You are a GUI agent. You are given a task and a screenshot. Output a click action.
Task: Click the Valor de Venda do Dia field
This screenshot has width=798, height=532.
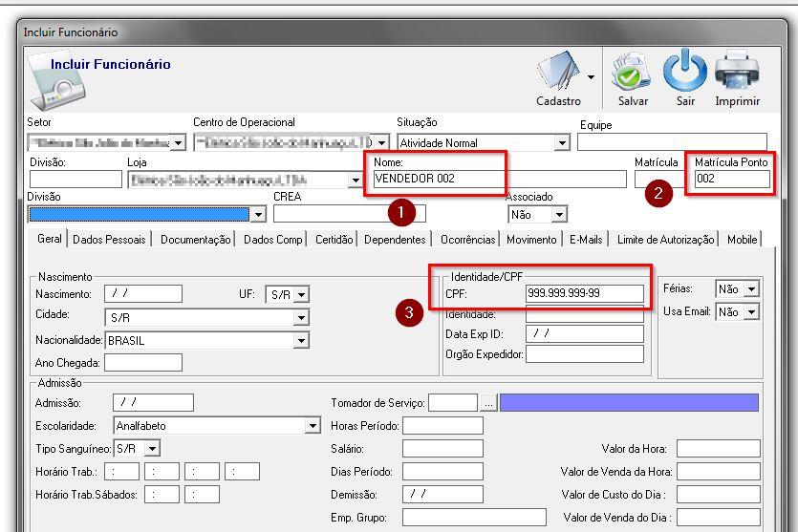coord(719,518)
